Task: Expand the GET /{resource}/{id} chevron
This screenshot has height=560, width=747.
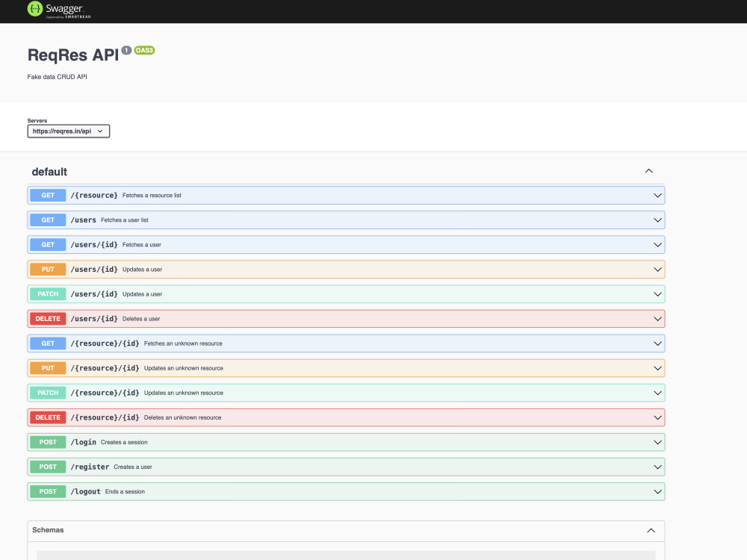Action: click(657, 343)
